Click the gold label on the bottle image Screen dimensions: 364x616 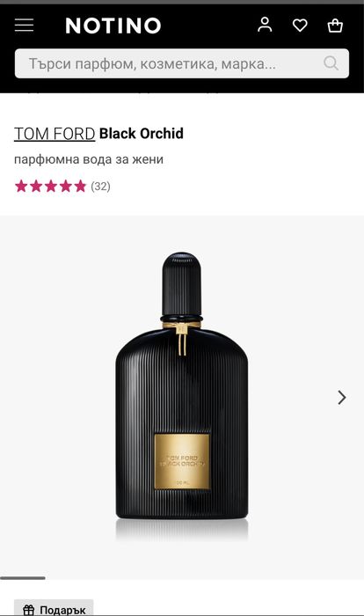pyautogui.click(x=182, y=462)
